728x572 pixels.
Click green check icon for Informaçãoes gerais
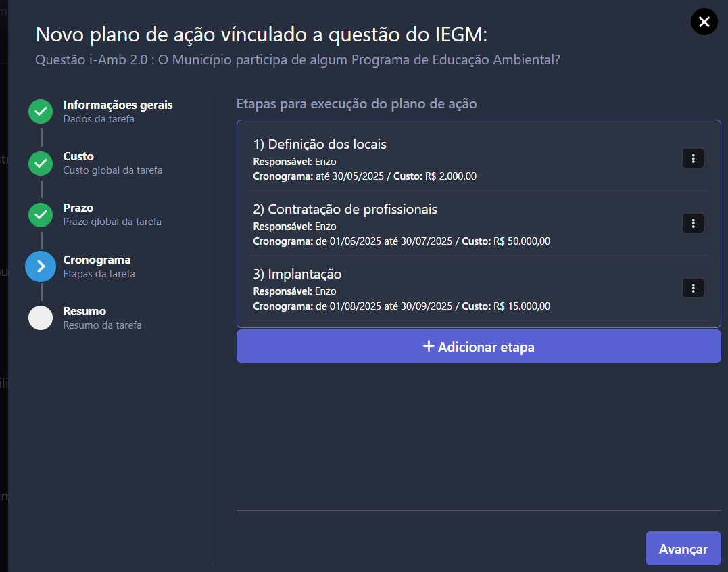(41, 112)
